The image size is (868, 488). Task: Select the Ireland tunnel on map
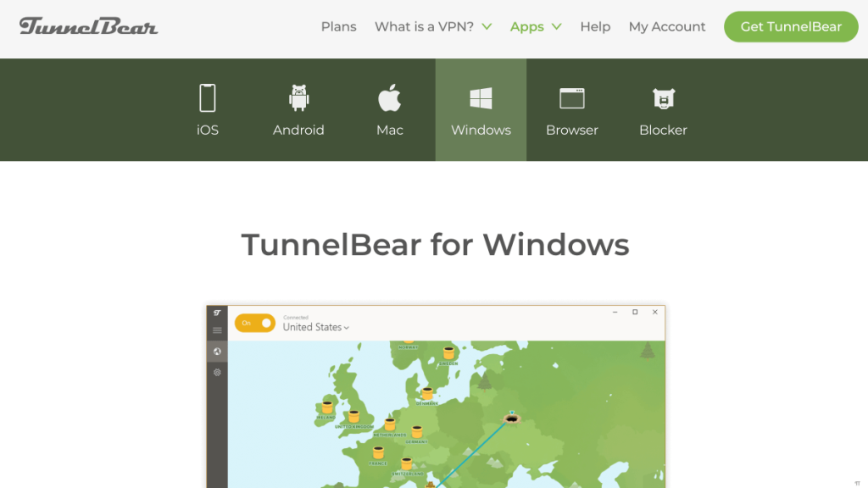pyautogui.click(x=327, y=408)
